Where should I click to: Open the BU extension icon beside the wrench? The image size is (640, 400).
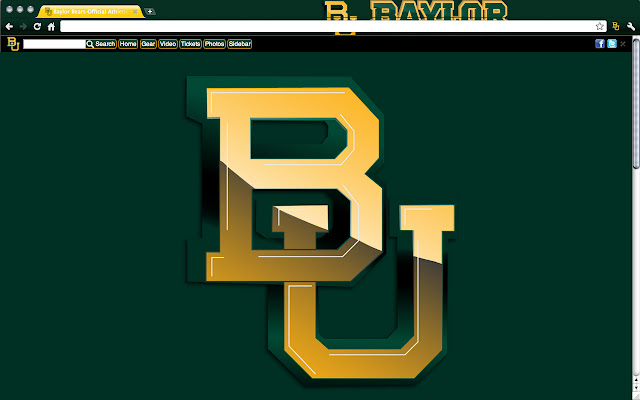(616, 27)
